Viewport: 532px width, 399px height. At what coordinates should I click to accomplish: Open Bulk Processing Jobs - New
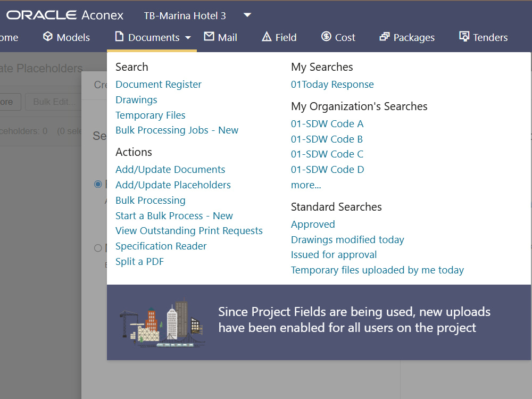click(177, 130)
